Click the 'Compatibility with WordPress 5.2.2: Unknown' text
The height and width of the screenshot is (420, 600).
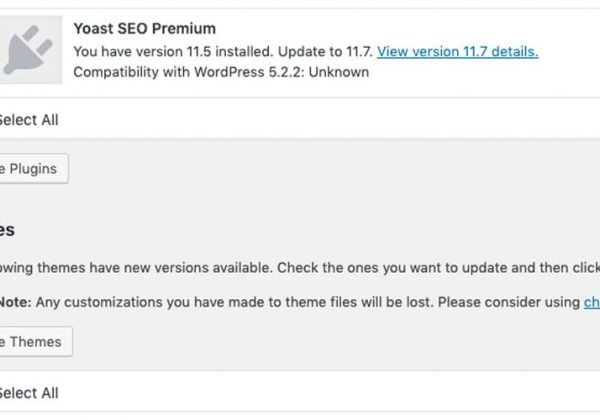(x=221, y=72)
